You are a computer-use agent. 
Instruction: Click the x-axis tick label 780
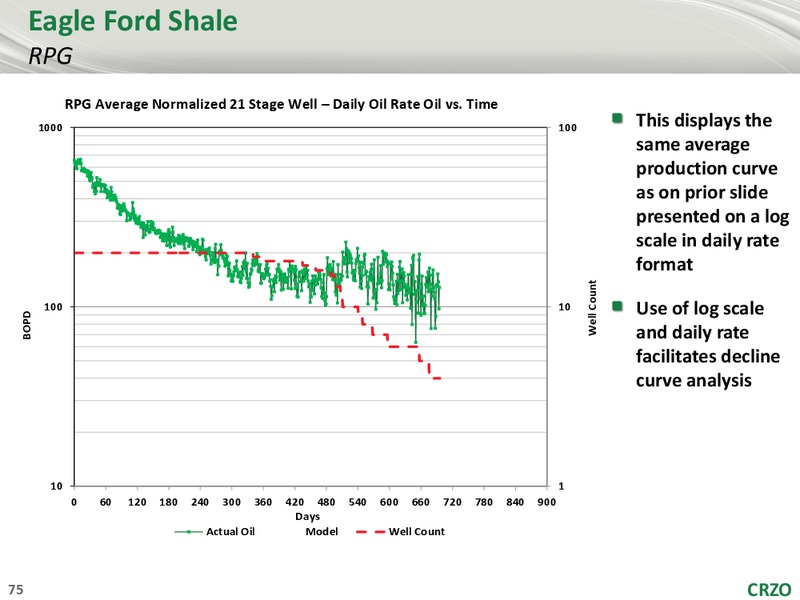(484, 502)
